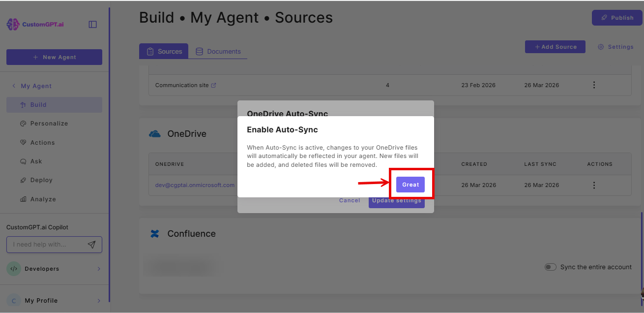The image size is (644, 313).
Task: Click Add Source button
Action: 555,47
